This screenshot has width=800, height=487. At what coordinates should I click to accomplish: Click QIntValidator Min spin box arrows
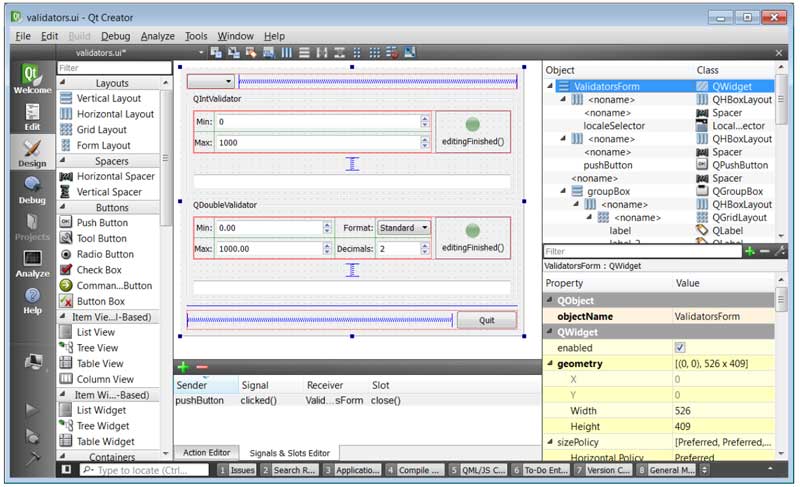pyautogui.click(x=424, y=121)
